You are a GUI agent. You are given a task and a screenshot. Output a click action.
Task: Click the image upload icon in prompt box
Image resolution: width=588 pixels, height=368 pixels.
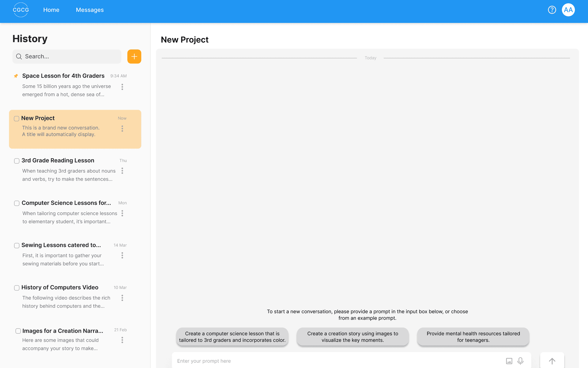[x=509, y=361]
